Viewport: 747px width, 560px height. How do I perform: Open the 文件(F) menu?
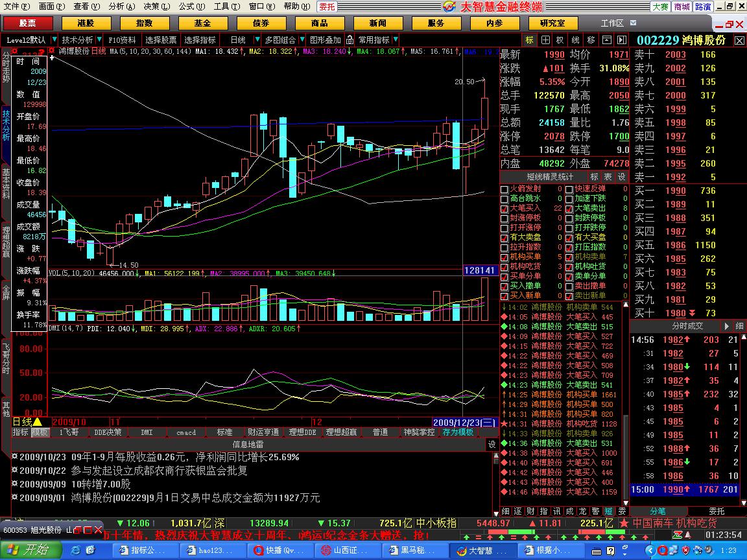17,6
